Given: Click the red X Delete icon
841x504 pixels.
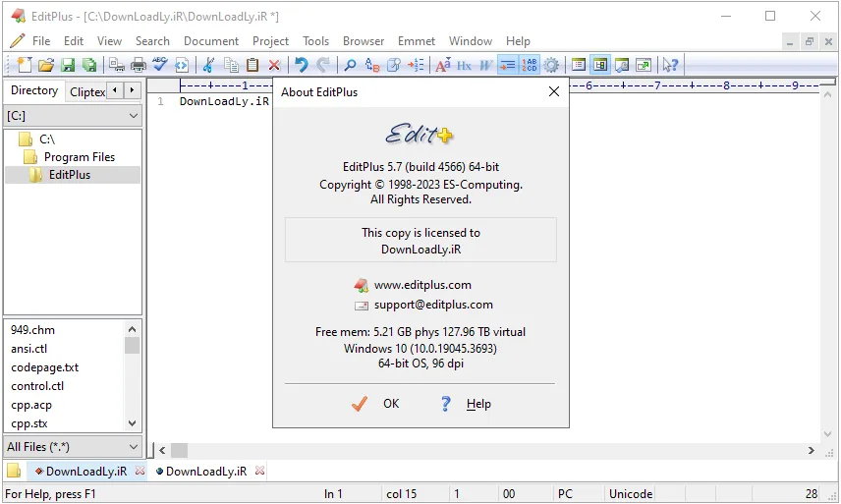Looking at the screenshot, I should (x=274, y=65).
